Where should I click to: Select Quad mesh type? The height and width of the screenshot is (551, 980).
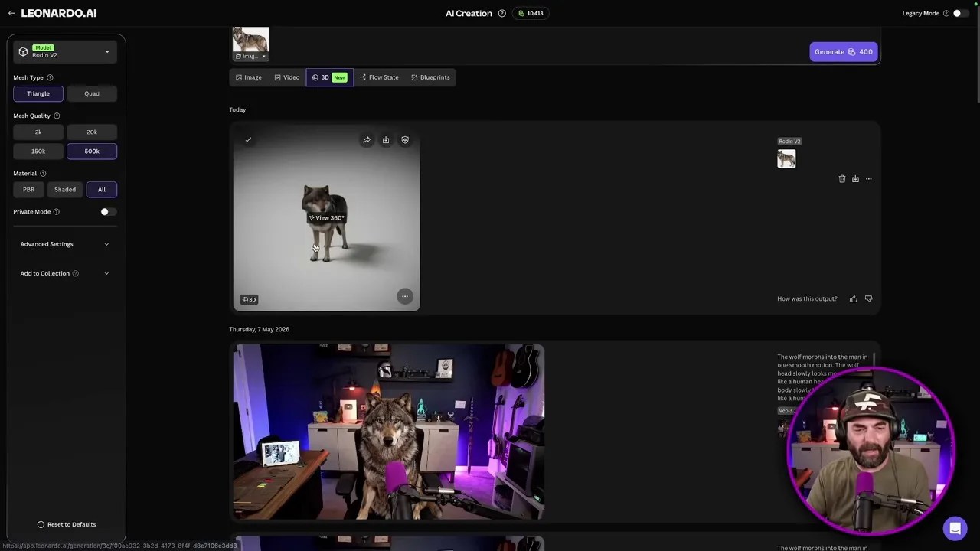click(92, 93)
